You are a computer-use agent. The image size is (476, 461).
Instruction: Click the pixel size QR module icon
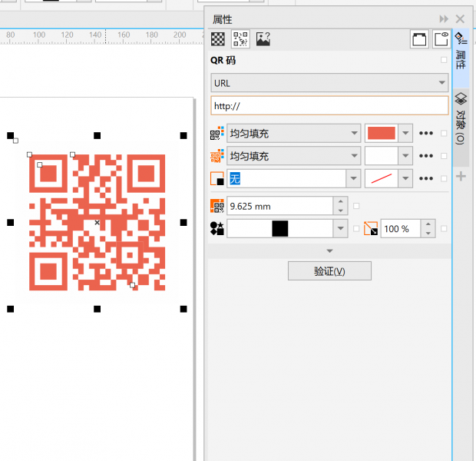click(x=217, y=206)
